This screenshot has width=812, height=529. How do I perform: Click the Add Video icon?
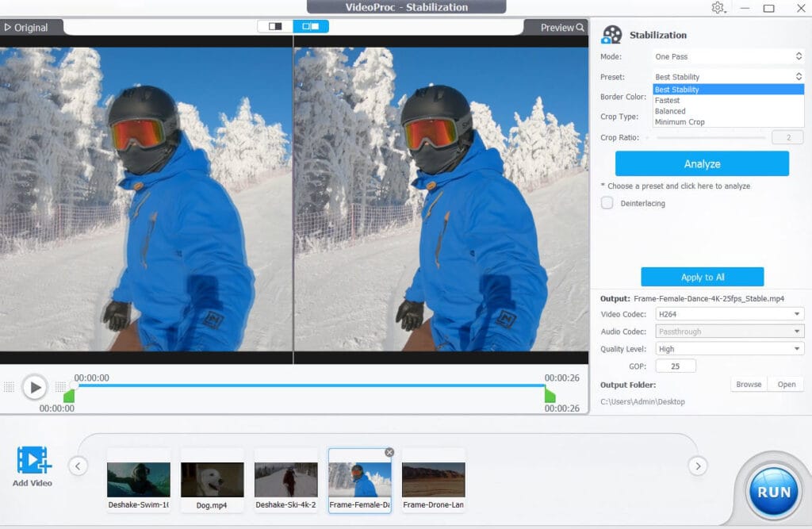click(x=33, y=461)
